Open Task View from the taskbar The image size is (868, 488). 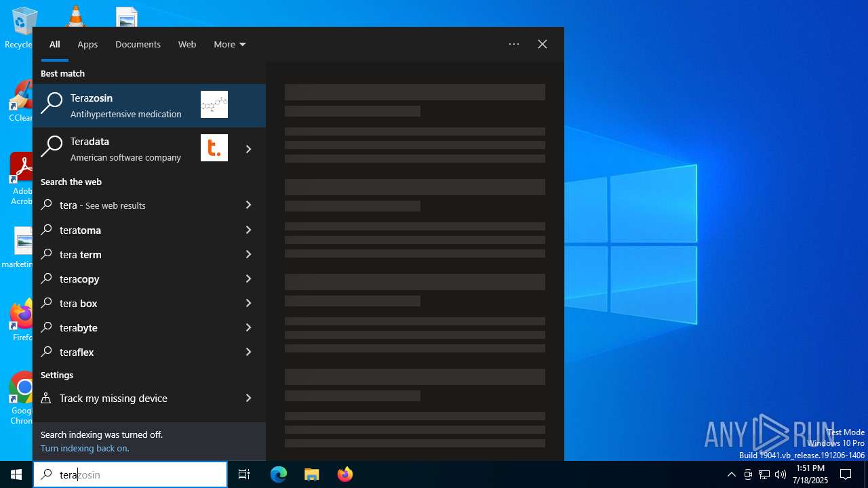pyautogui.click(x=244, y=474)
